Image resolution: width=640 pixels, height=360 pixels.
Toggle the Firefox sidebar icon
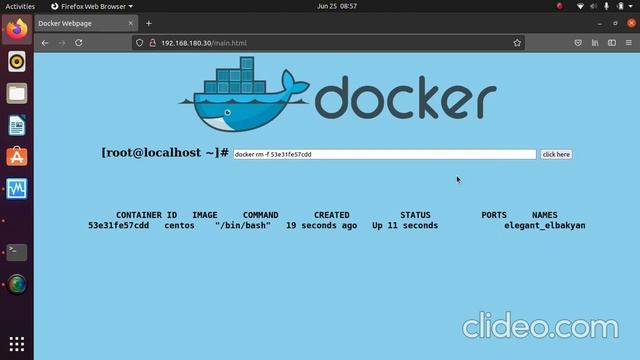coord(612,43)
